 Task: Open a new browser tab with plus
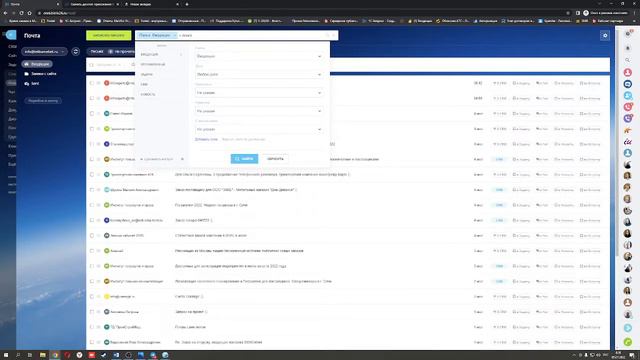click(187, 4)
